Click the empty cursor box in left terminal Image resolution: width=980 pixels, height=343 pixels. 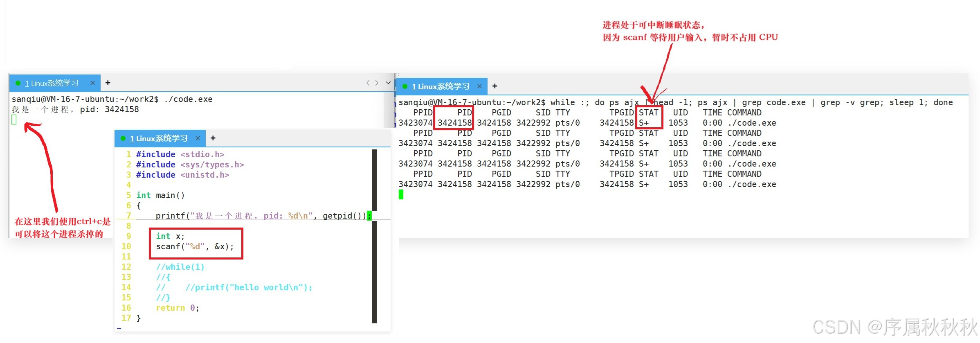click(x=14, y=120)
